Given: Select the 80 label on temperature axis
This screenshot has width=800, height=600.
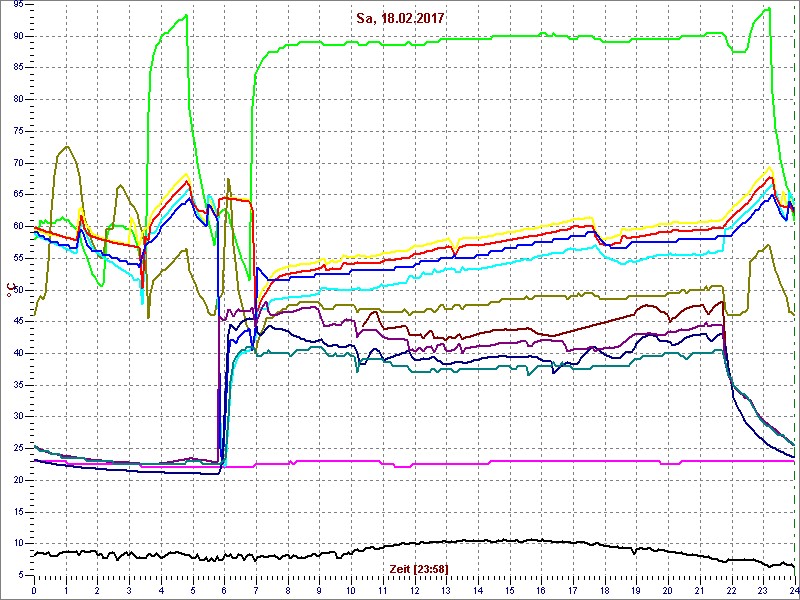Looking at the screenshot, I should [x=17, y=99].
